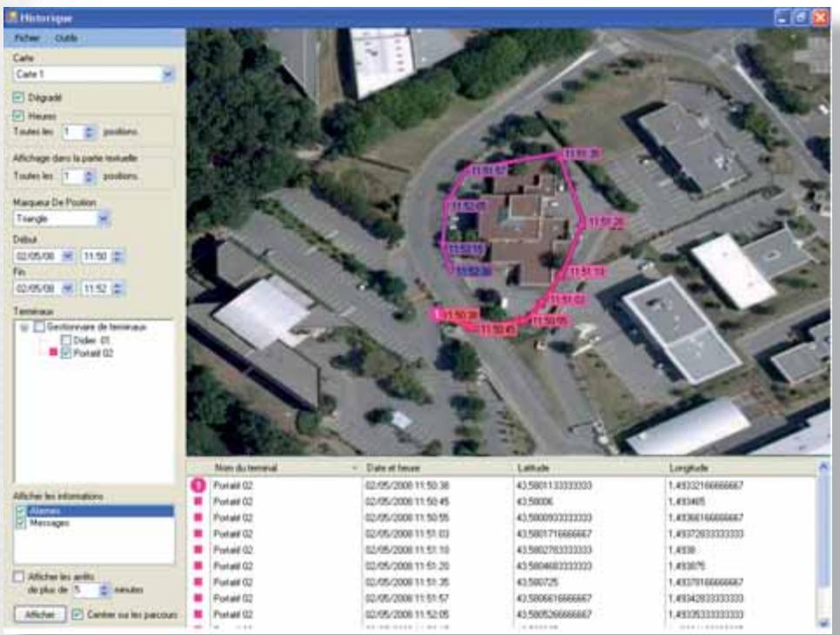
Task: Open the Outils menu
Action: point(66,38)
